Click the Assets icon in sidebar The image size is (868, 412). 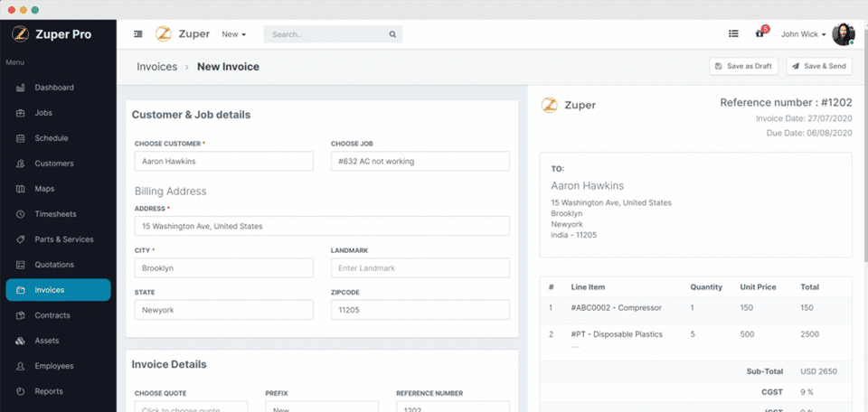click(x=21, y=341)
